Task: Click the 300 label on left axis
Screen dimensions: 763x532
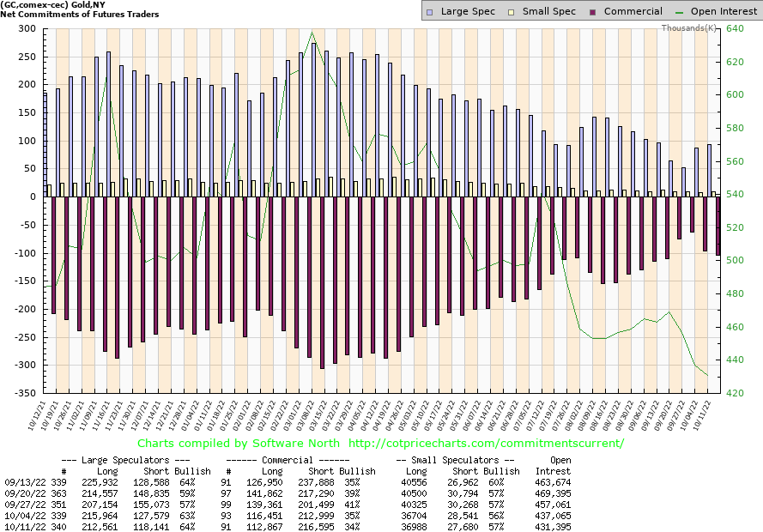Action: (x=27, y=29)
